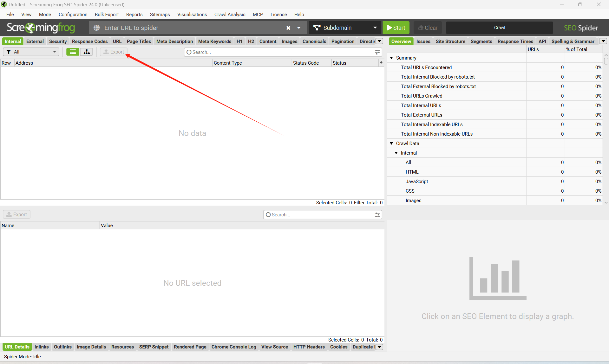The image size is (609, 364).
Task: Switch to the Page Titles tab
Action: 139,42
